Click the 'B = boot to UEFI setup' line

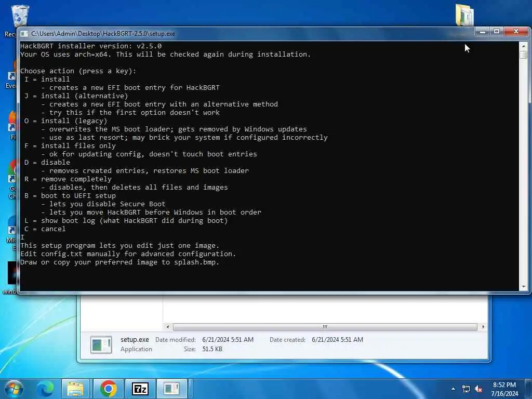click(70, 195)
